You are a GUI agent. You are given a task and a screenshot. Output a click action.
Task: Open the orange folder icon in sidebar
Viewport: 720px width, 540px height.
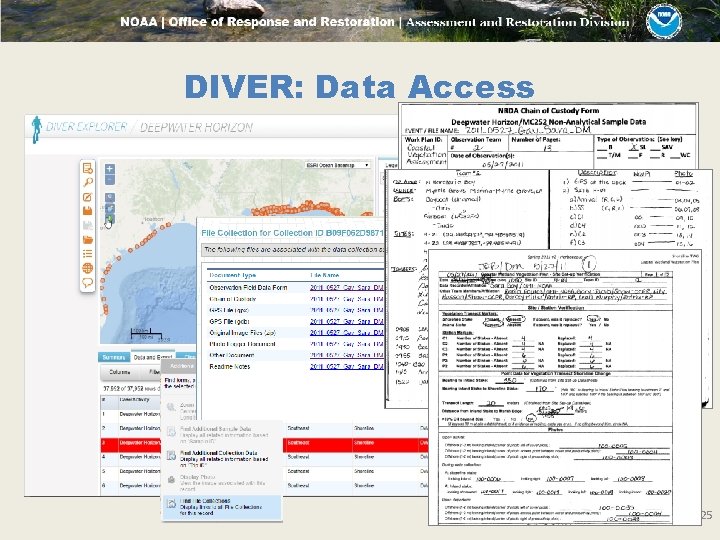87,240
